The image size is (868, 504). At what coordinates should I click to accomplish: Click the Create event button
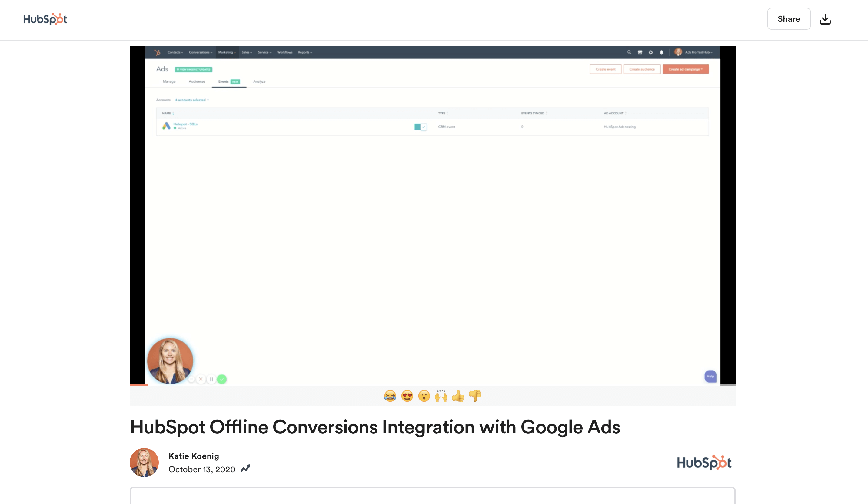click(x=606, y=69)
